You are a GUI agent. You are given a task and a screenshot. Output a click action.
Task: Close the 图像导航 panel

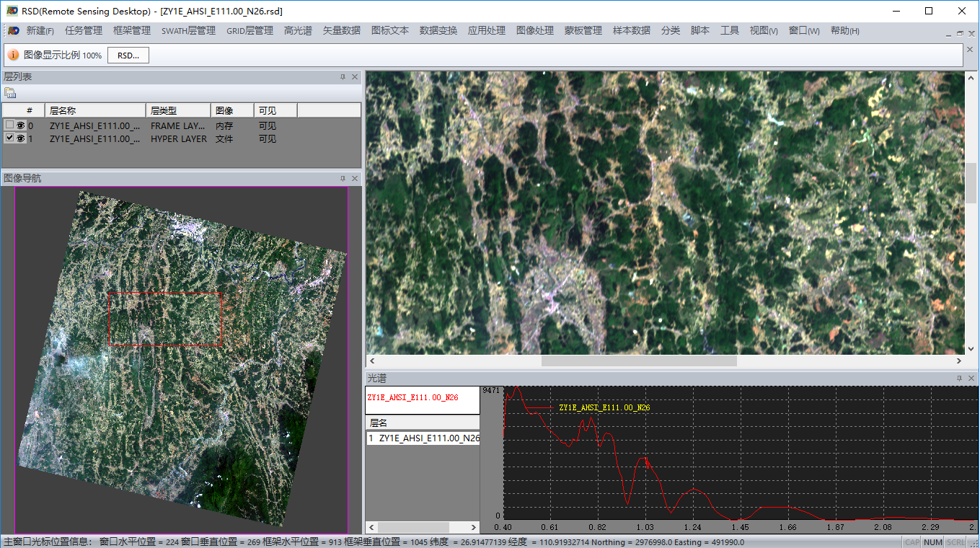355,179
